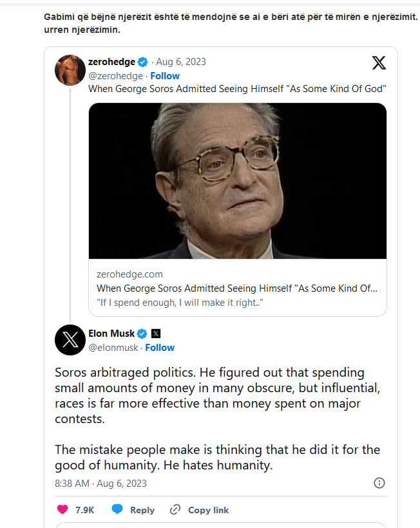Click the Elon Musk display name

click(x=111, y=334)
